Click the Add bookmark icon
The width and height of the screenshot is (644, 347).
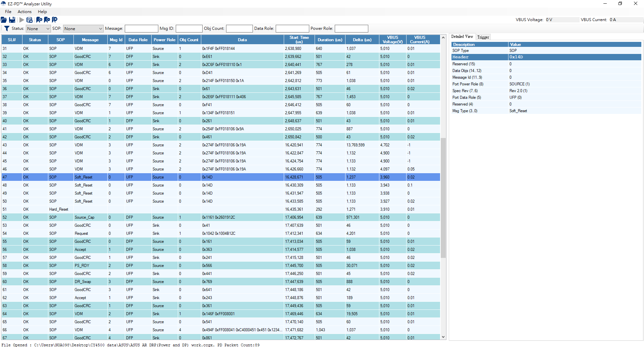(39, 20)
